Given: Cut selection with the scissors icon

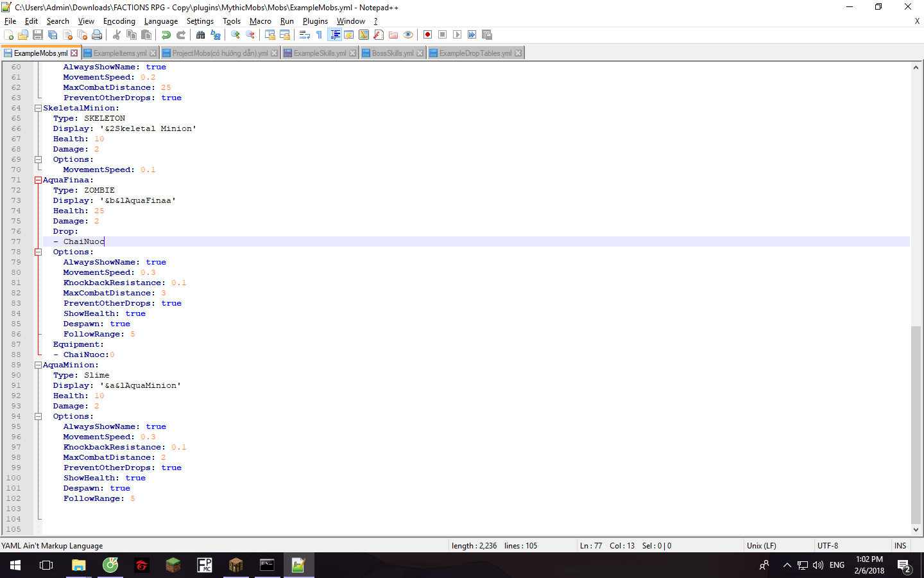Looking at the screenshot, I should point(117,35).
